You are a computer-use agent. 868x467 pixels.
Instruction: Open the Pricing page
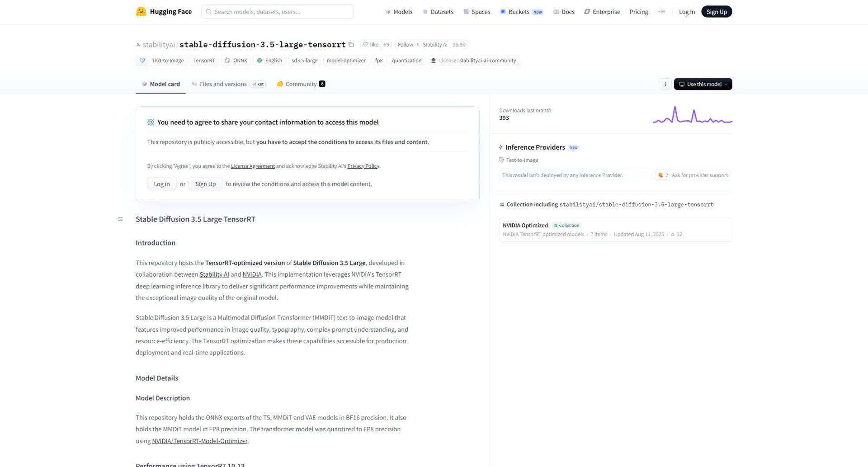[639, 12]
